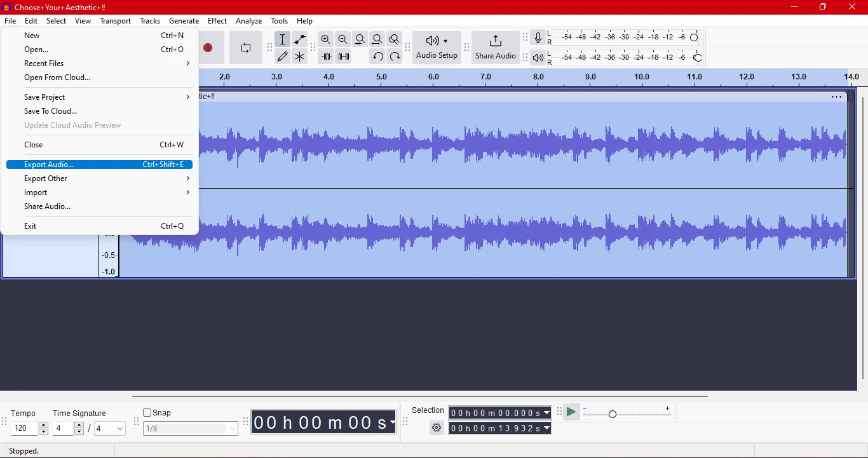Select the Multi-tool asterisk icon
Viewport: 868px width, 458px height.
point(300,57)
